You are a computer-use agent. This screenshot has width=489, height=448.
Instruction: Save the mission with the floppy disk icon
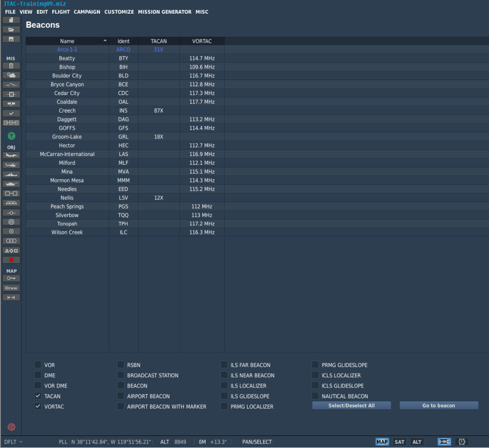(x=11, y=39)
